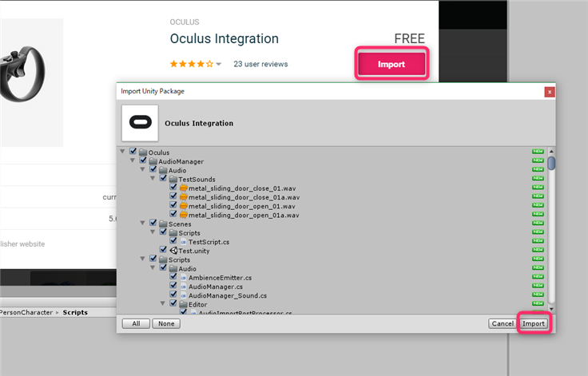Click the Scenes folder icon

point(163,224)
